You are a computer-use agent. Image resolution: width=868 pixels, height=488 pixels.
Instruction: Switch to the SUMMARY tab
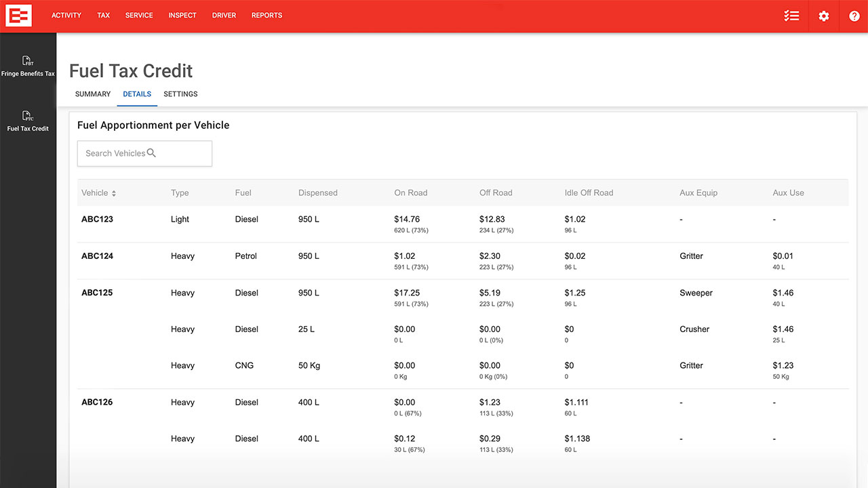[x=93, y=94]
